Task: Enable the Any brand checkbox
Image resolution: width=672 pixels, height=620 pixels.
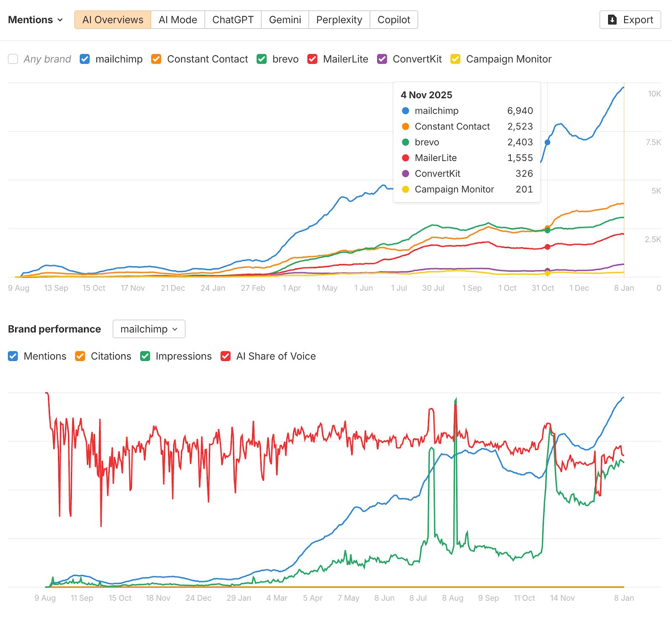Action: [x=13, y=59]
